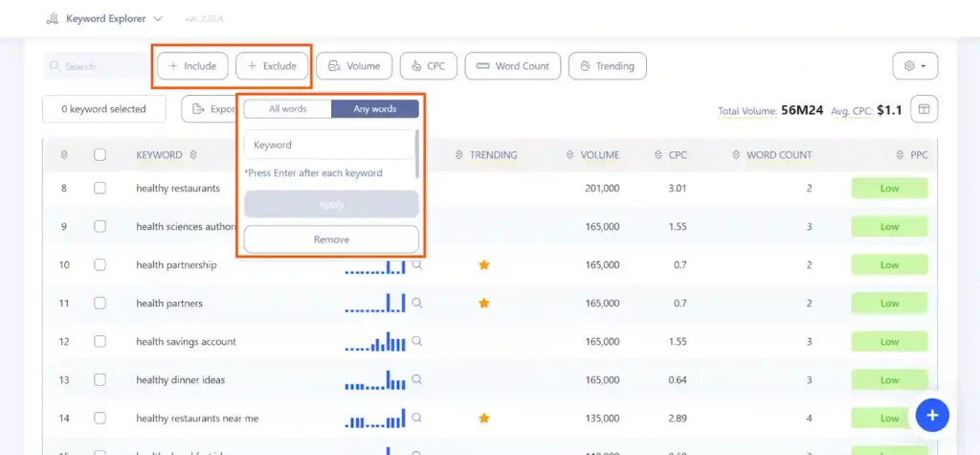Check the box for healthy restaurants
The image size is (980, 455).
click(x=100, y=188)
